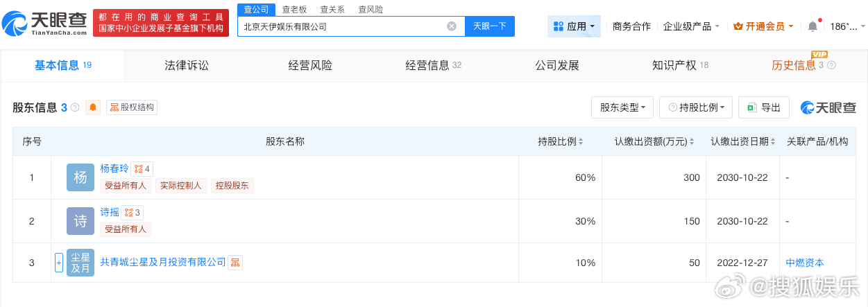Open the notification bell in header
The image size is (868, 307).
[x=812, y=26]
